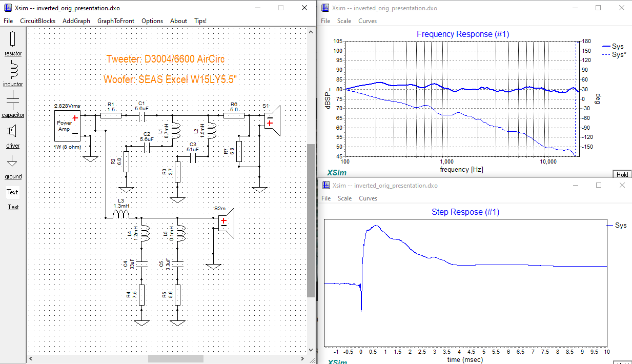Open File menu in Frequency Response window

325,21
